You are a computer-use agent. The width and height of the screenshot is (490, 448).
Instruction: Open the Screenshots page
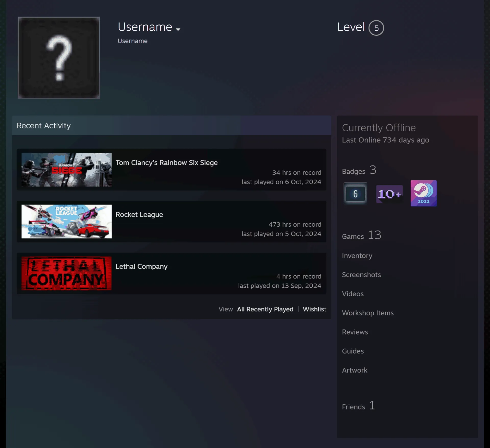tap(361, 275)
